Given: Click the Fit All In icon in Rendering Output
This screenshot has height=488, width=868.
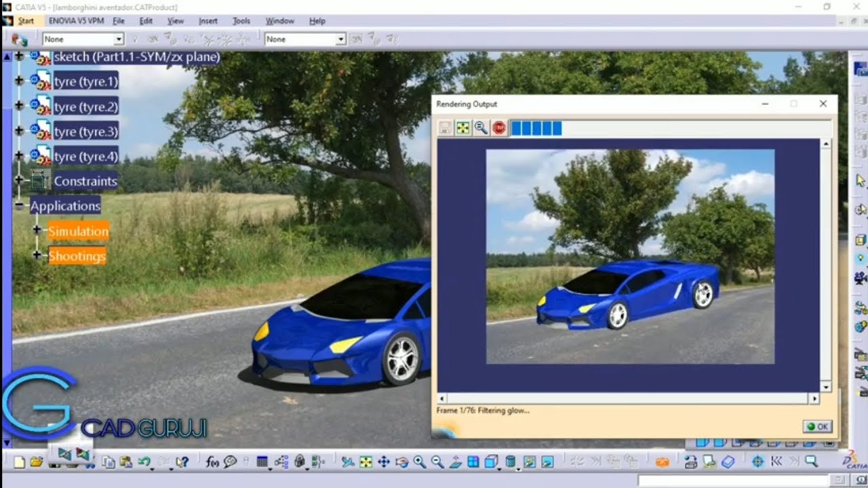Looking at the screenshot, I should pyautogui.click(x=463, y=127).
